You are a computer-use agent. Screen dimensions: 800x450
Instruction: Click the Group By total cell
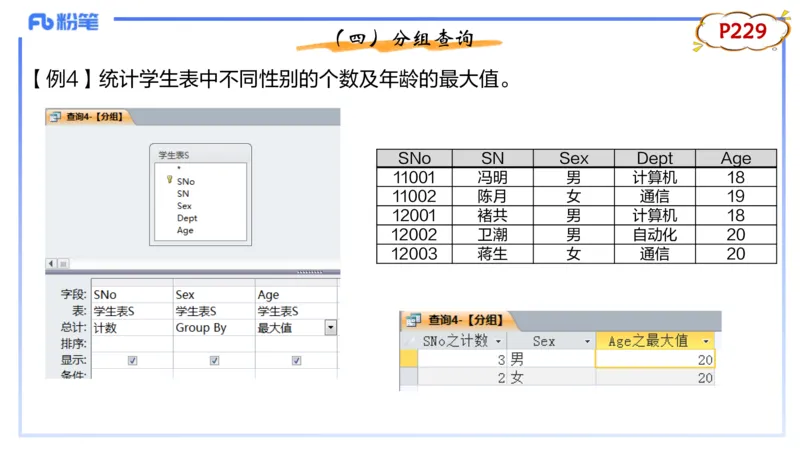(x=214, y=328)
